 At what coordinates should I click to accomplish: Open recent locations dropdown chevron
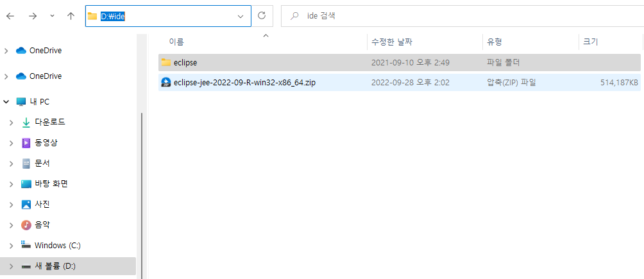(x=52, y=16)
